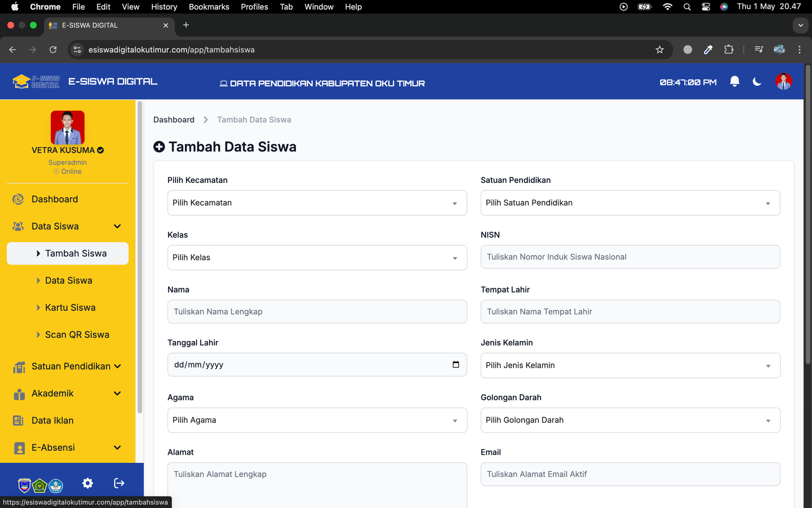Toggle dark mode with moon icon
The image size is (812, 508).
click(x=757, y=81)
